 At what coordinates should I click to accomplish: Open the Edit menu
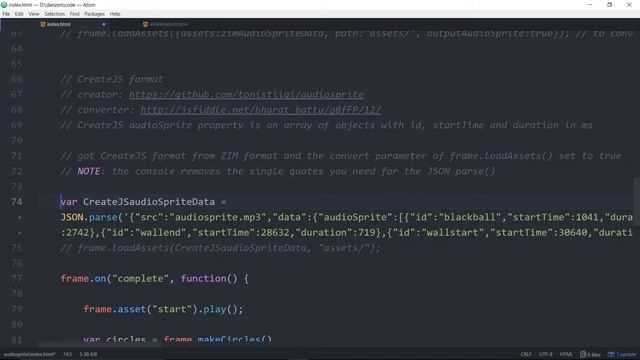click(19, 14)
